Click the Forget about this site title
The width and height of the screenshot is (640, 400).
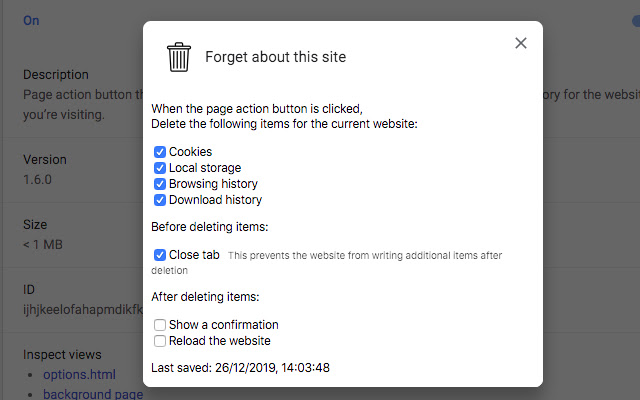275,57
